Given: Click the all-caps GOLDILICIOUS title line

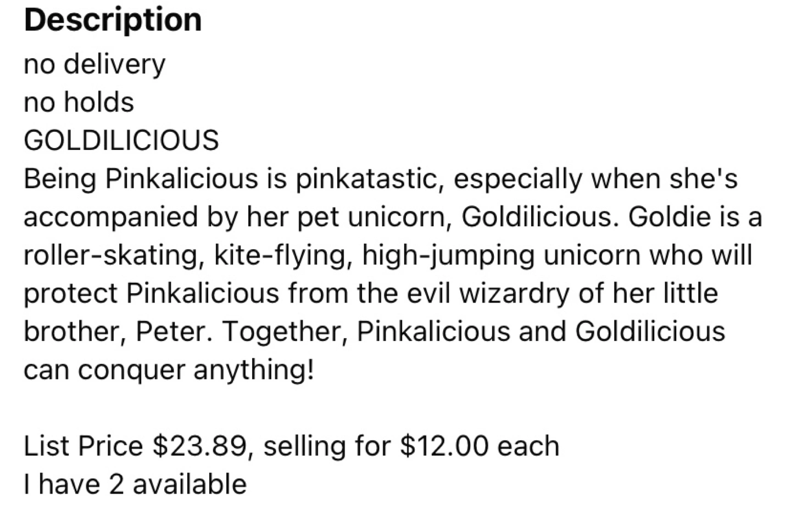Looking at the screenshot, I should [121, 140].
